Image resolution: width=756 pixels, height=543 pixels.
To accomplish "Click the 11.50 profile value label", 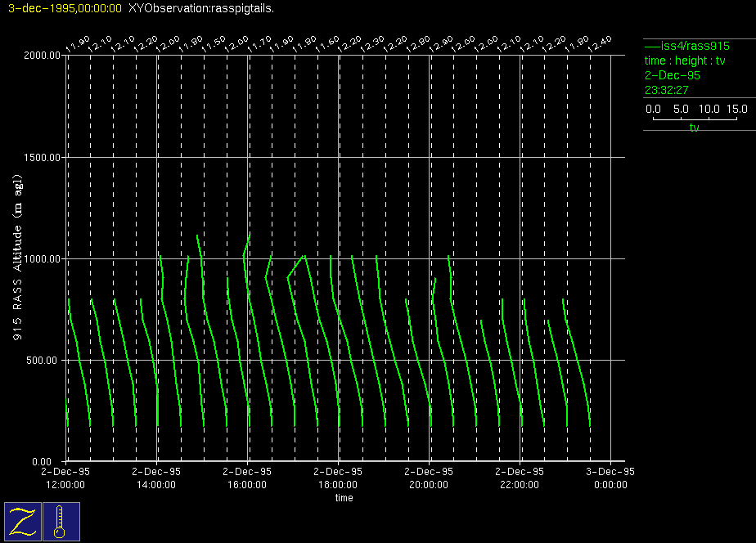I will coord(217,43).
